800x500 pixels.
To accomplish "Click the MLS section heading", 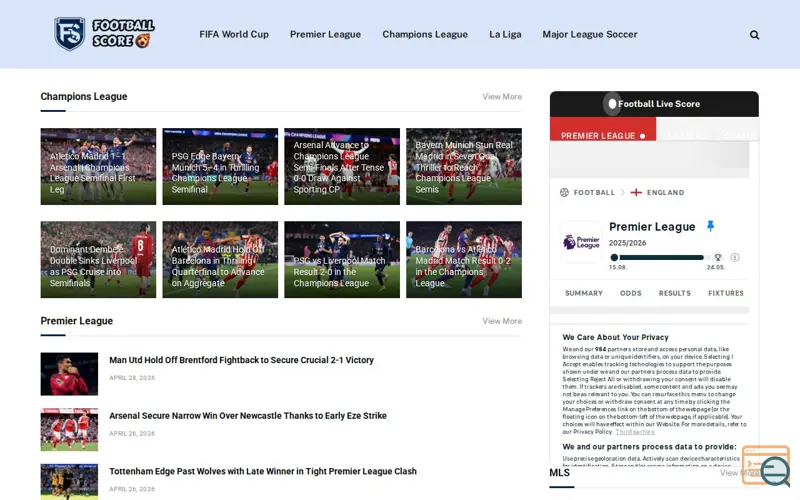I will click(560, 472).
